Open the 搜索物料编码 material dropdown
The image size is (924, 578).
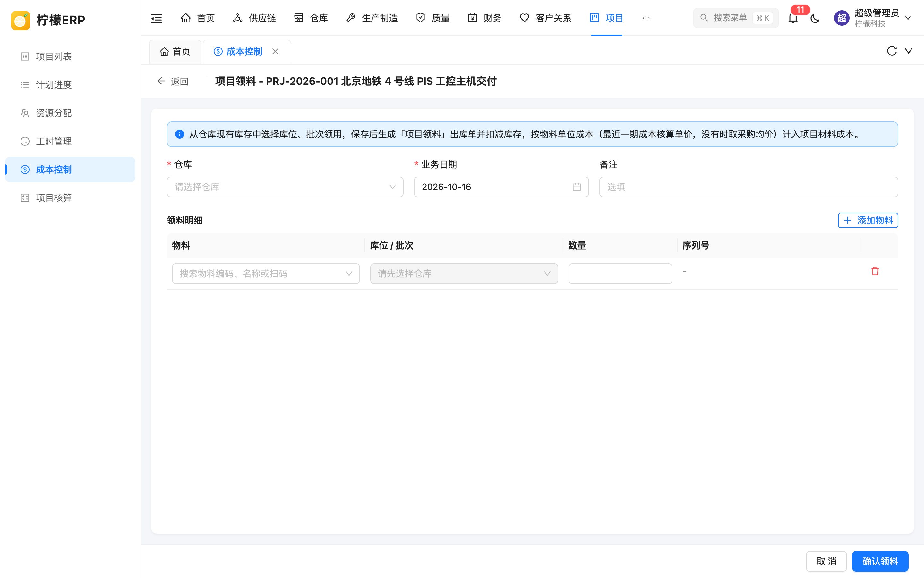[x=266, y=274]
